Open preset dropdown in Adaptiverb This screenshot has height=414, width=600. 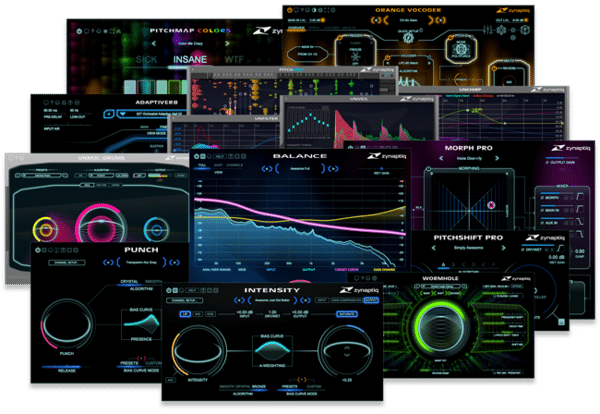[x=151, y=114]
